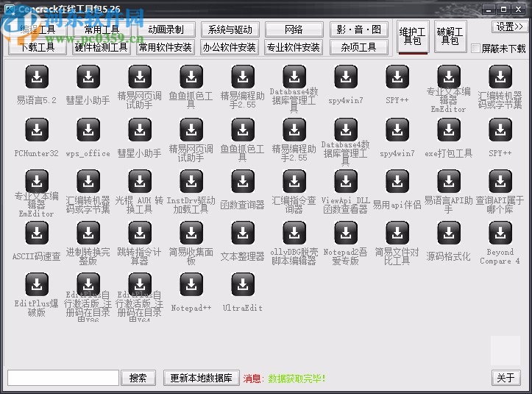Focus the search text field
The height and width of the screenshot is (394, 532).
point(63,378)
